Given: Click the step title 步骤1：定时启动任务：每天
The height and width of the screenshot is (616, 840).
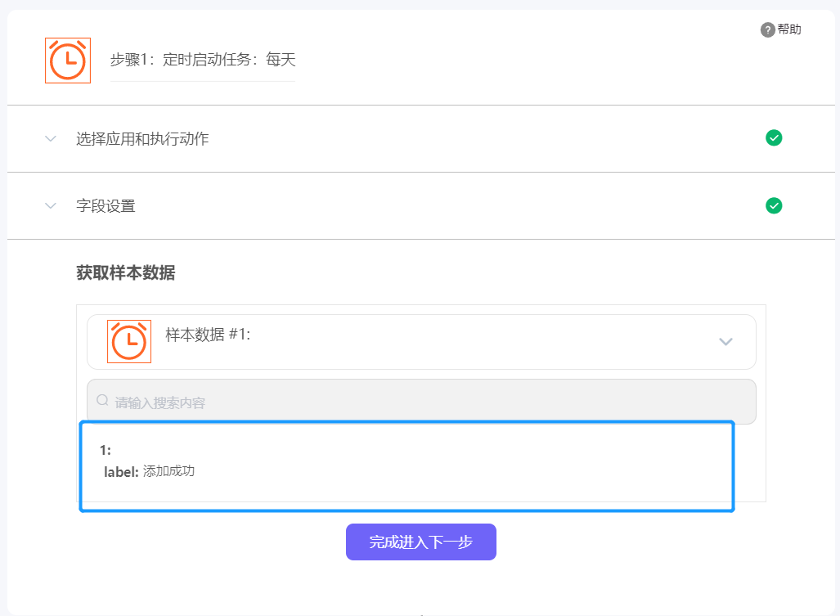Looking at the screenshot, I should coord(203,60).
